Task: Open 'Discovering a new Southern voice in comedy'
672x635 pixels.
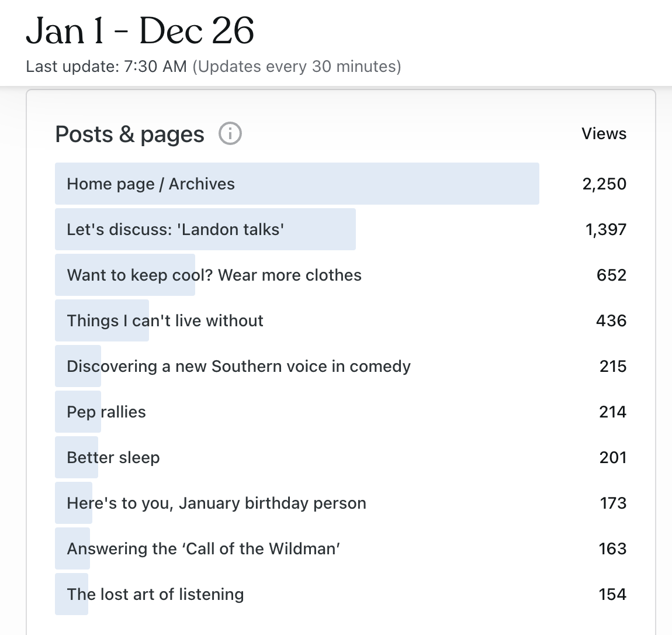Action: (x=238, y=367)
